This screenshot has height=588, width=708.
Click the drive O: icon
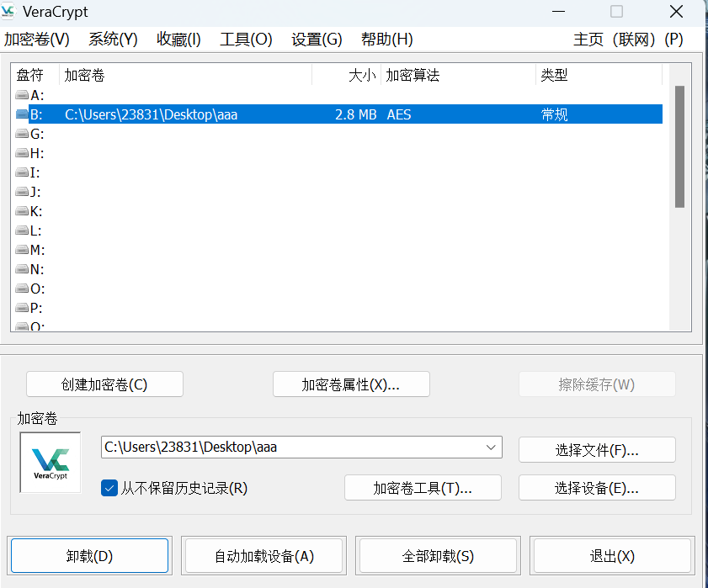(22, 289)
